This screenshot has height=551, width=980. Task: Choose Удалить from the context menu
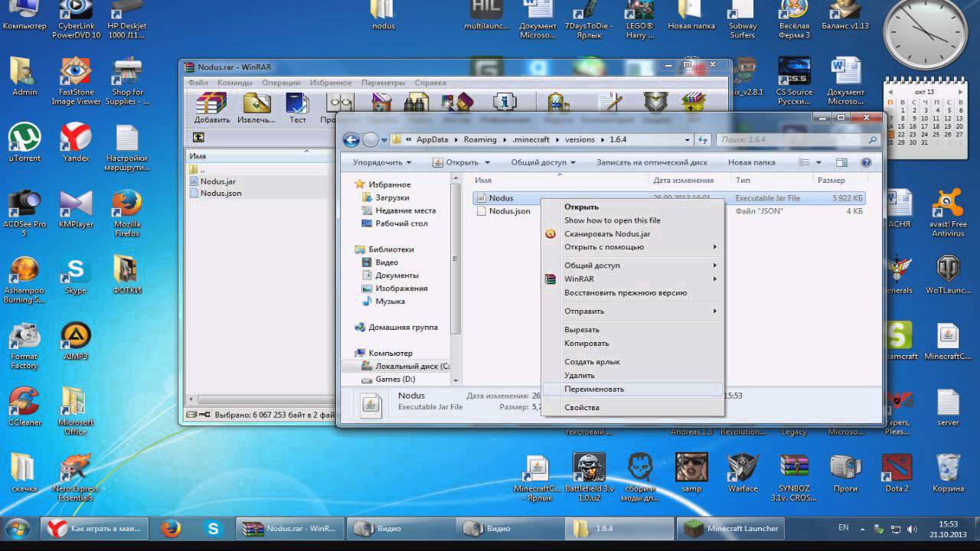point(632,376)
